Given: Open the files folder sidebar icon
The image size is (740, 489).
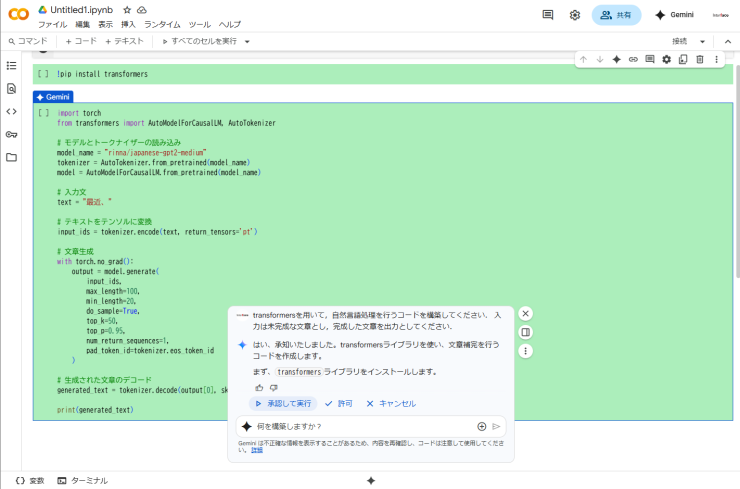Looking at the screenshot, I should 11,157.
